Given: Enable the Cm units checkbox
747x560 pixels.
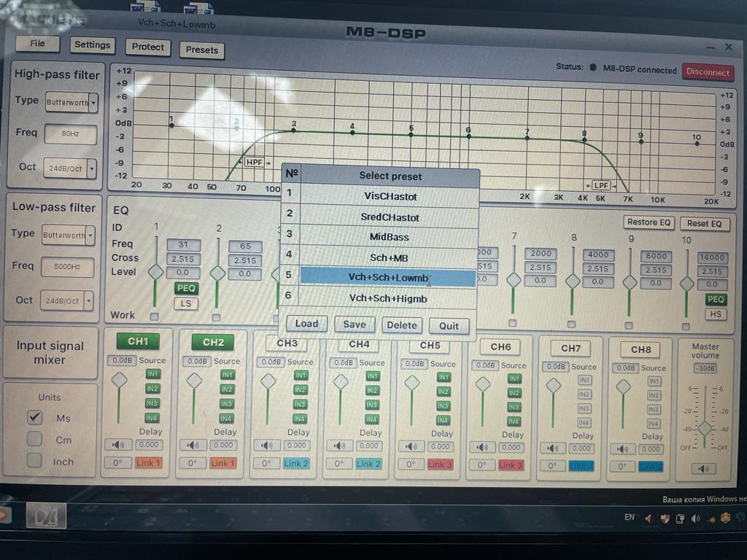Looking at the screenshot, I should click(x=34, y=438).
